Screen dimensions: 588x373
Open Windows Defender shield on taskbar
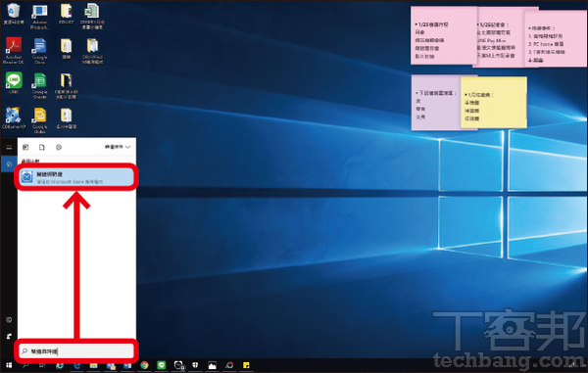[195, 365]
